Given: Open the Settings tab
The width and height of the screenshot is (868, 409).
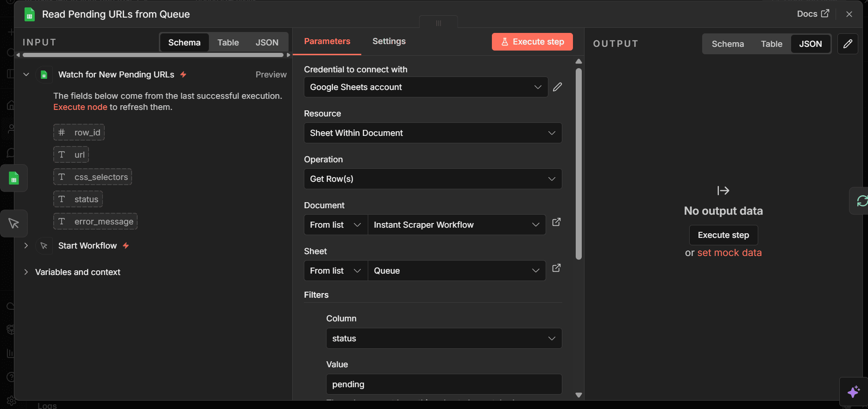Looking at the screenshot, I should click(389, 41).
